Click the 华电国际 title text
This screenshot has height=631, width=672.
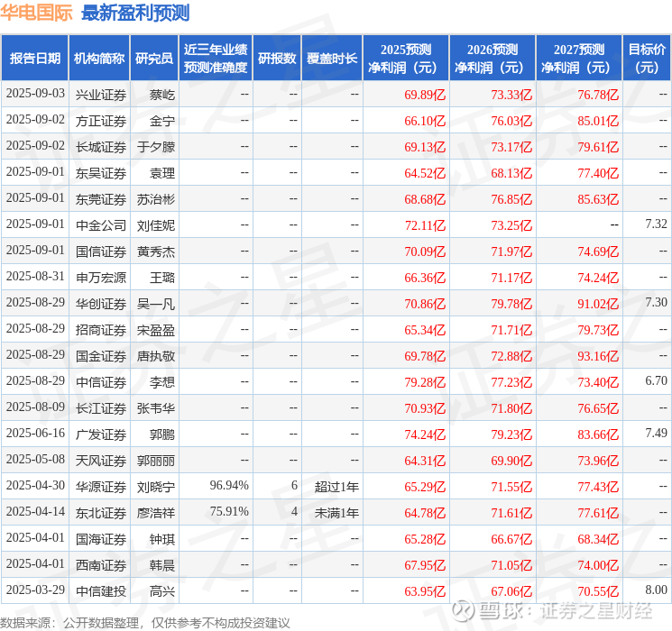point(36,13)
